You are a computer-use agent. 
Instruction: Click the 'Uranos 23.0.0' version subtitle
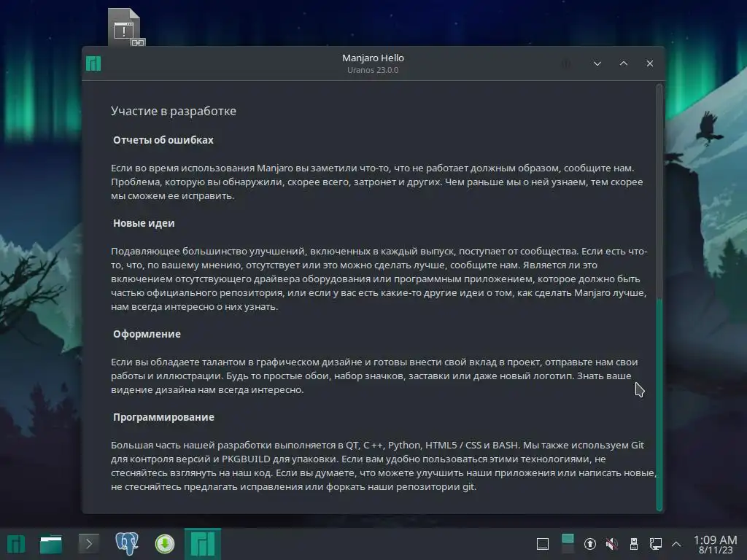click(373, 70)
